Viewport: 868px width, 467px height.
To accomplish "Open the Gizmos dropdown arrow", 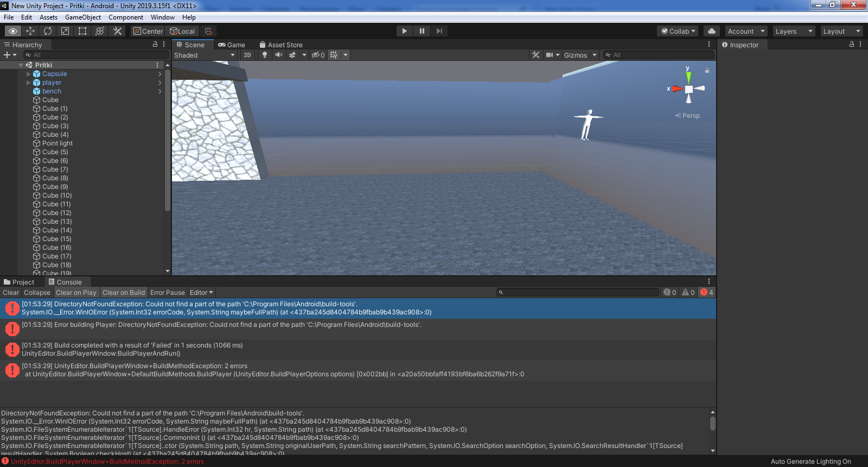I will [595, 55].
